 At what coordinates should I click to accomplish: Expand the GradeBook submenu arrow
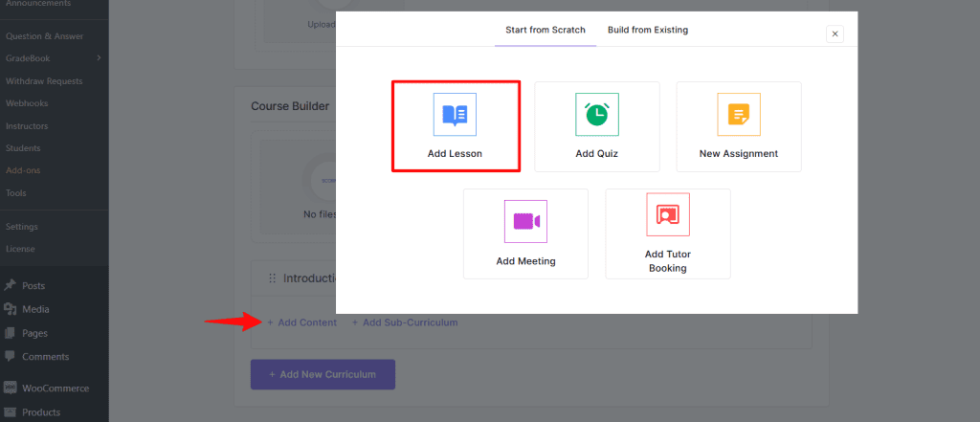[99, 58]
